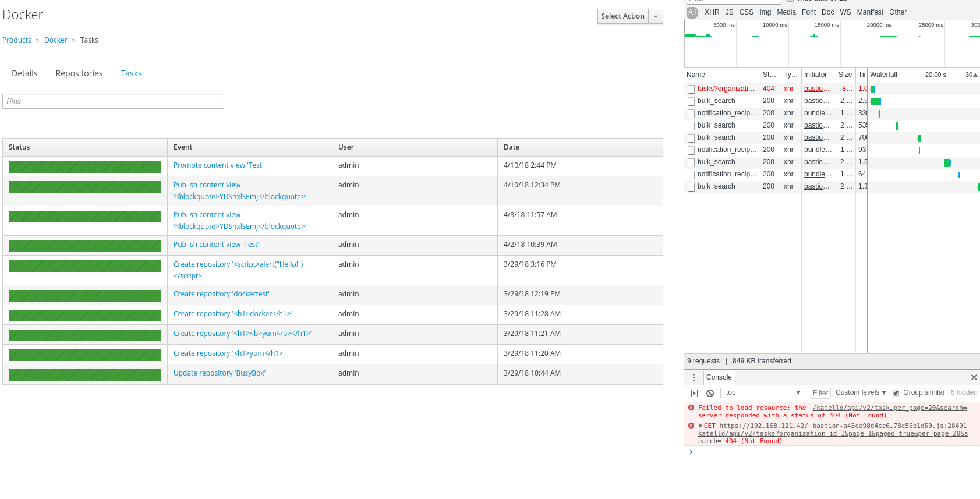Filter network requests by Manifest
The height and width of the screenshot is (499, 980).
point(870,12)
